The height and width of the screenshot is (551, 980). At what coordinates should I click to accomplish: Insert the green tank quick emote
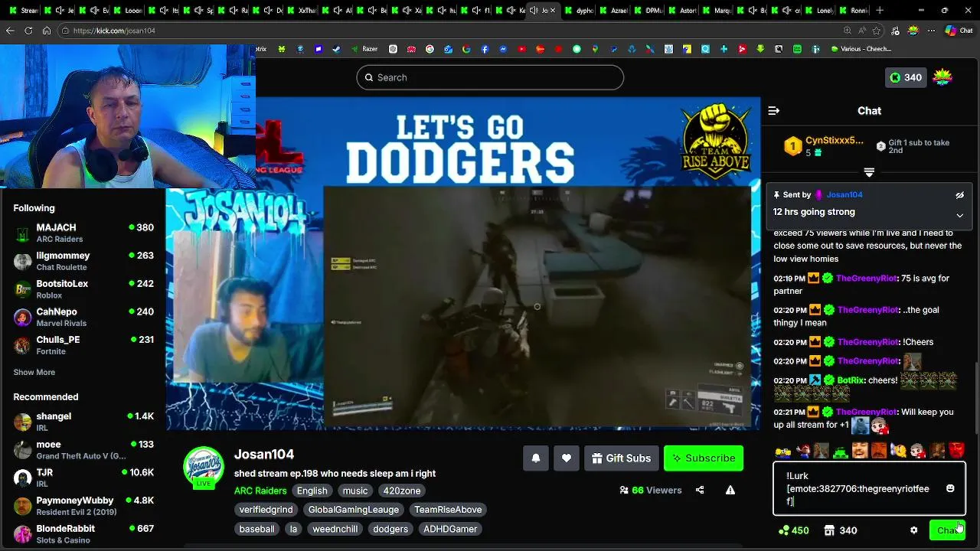coord(841,452)
